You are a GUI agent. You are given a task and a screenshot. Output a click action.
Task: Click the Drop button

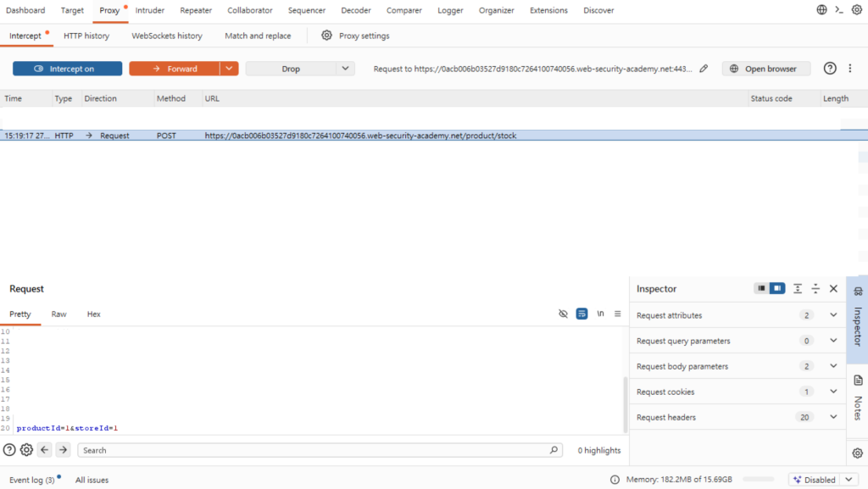(291, 69)
